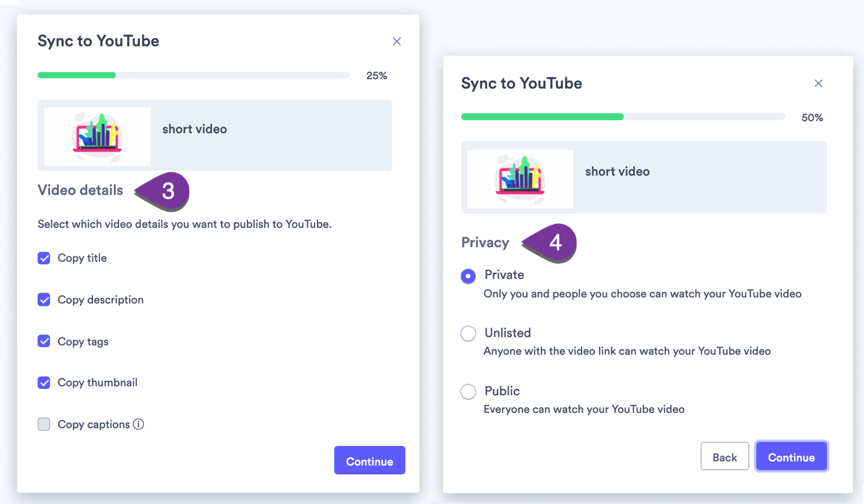Go Back from the Privacy step
The height and width of the screenshot is (504, 864).
[x=724, y=456]
